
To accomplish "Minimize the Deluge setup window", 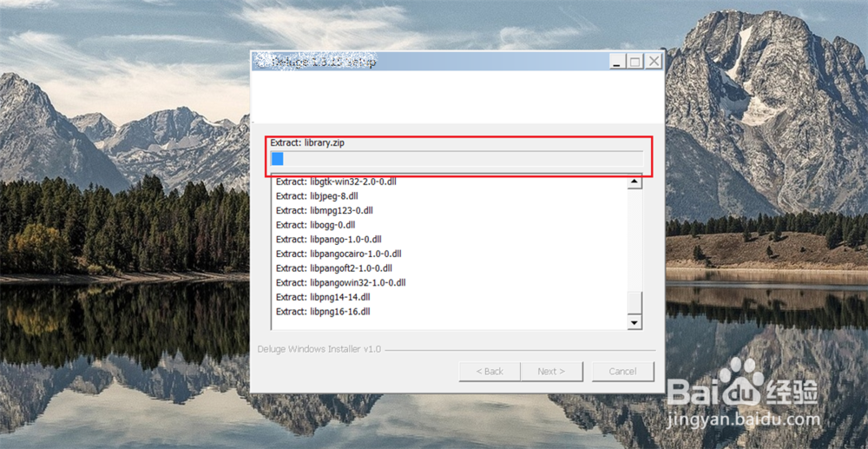I will coord(618,62).
